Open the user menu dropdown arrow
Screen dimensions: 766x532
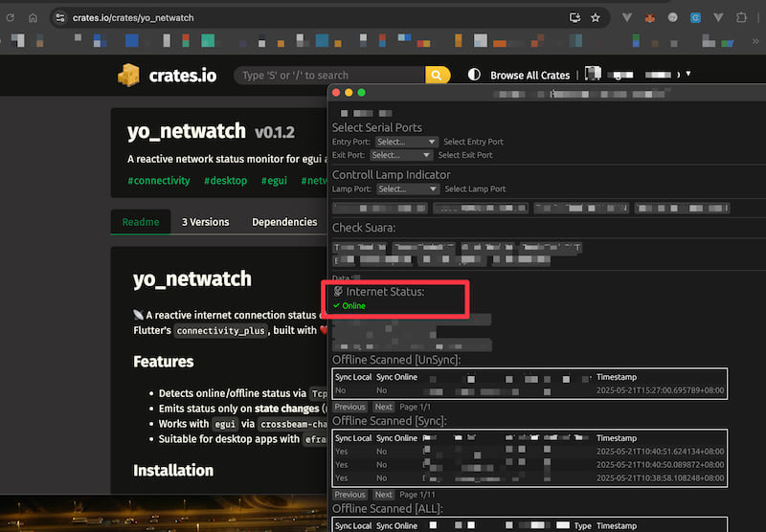[688, 74]
